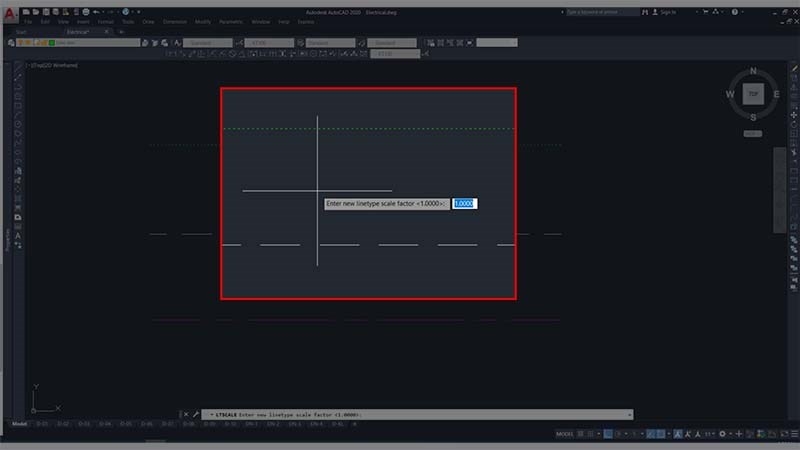Open the AutoCAD application menu button
This screenshot has height=450, width=800.
tap(10, 14)
